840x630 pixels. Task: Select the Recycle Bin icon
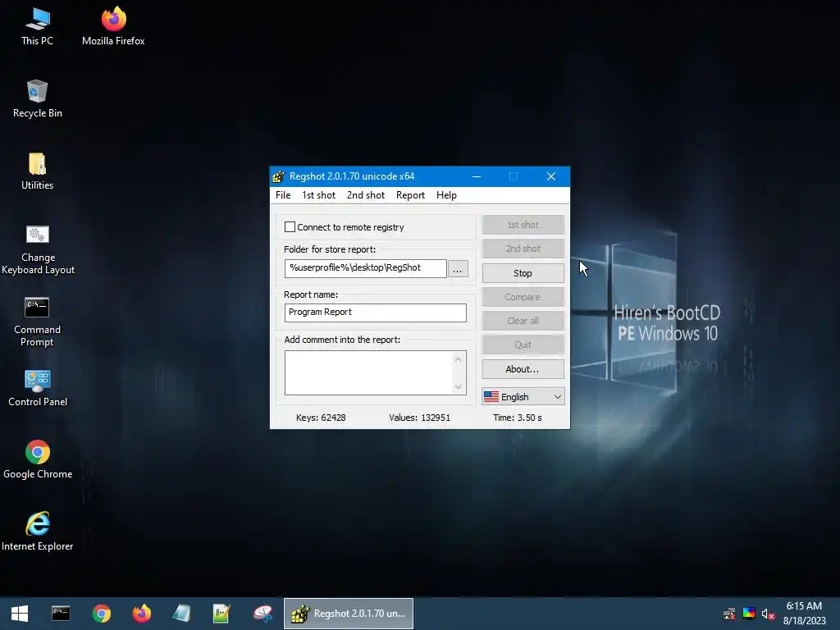point(37,98)
